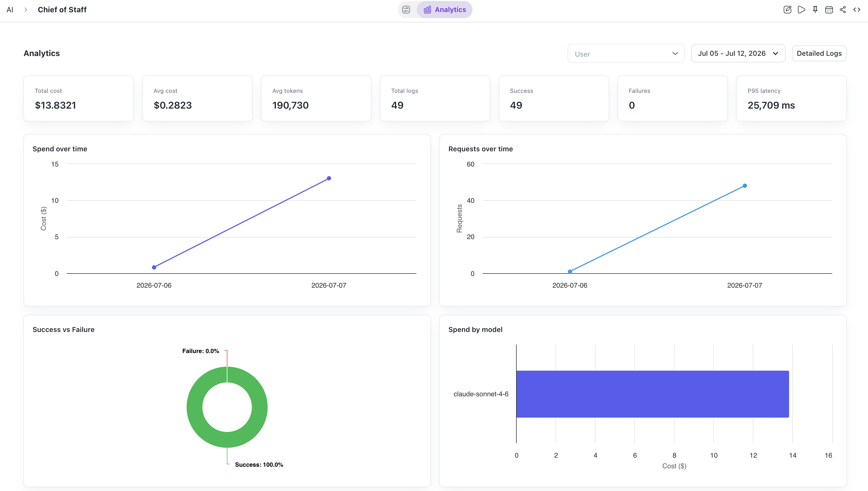The width and height of the screenshot is (868, 491).
Task: Click the Success vs Failure title
Action: 63,330
